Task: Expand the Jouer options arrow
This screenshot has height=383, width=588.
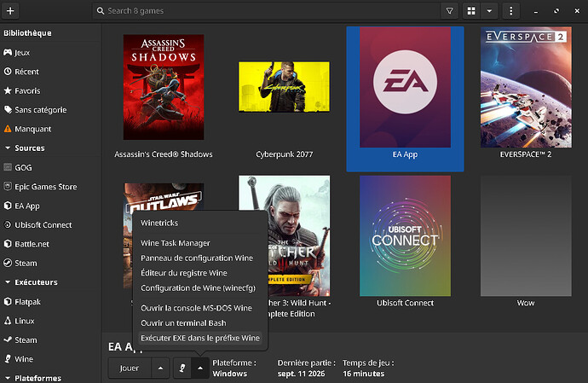Action: [x=160, y=368]
